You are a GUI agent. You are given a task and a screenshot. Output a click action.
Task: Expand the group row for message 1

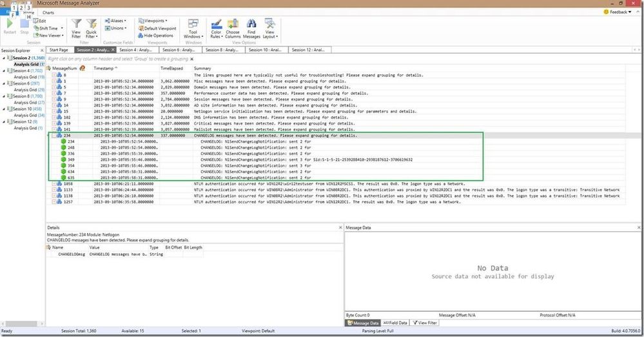click(54, 81)
